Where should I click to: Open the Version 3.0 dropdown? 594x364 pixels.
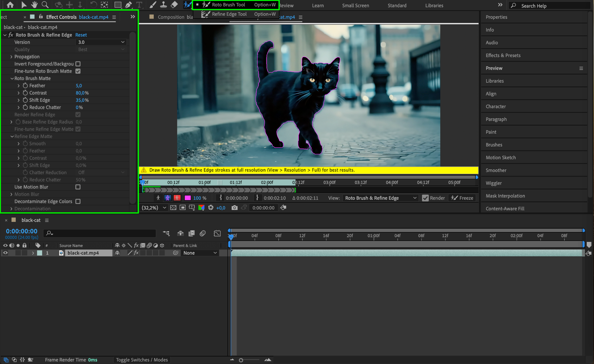(x=101, y=42)
